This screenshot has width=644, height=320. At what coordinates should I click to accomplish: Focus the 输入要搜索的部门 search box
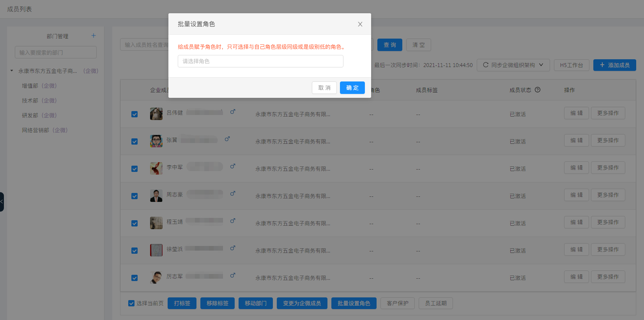(56, 52)
